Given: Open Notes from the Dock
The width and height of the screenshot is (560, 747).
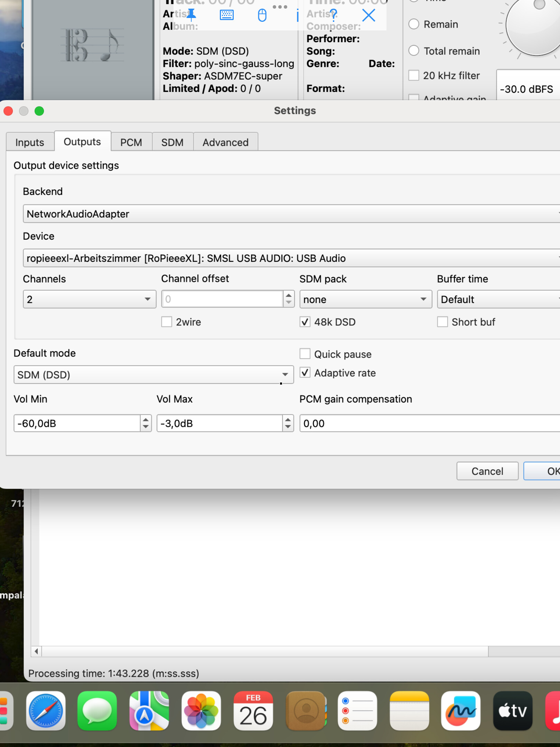Looking at the screenshot, I should (x=409, y=711).
